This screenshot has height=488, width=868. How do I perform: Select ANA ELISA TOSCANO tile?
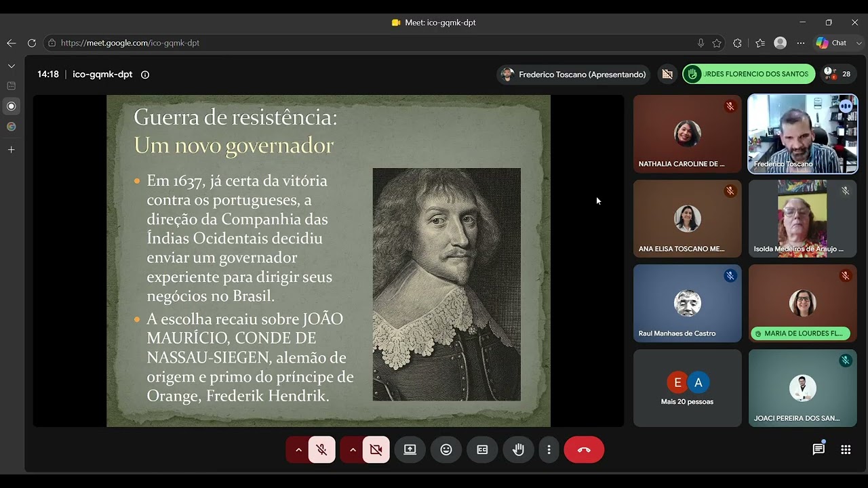click(x=687, y=218)
